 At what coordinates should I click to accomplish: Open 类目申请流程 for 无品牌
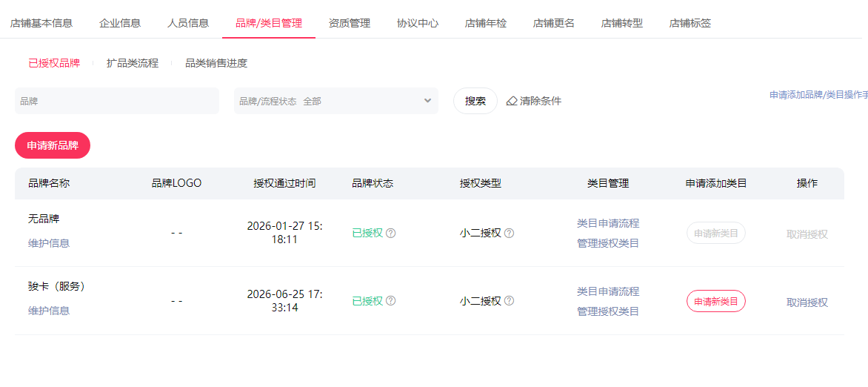608,223
